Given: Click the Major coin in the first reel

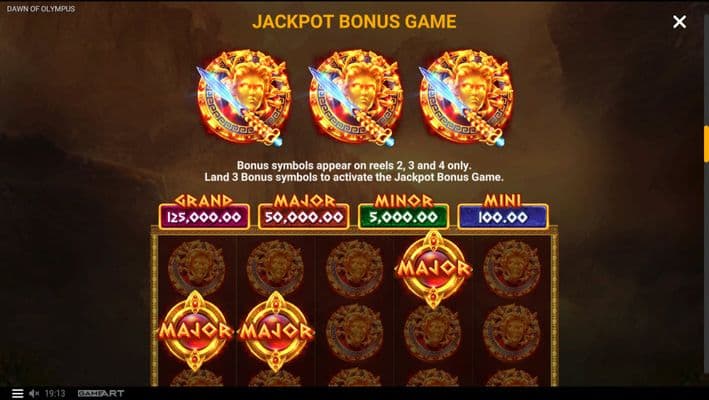Looking at the screenshot, I should (195, 331).
